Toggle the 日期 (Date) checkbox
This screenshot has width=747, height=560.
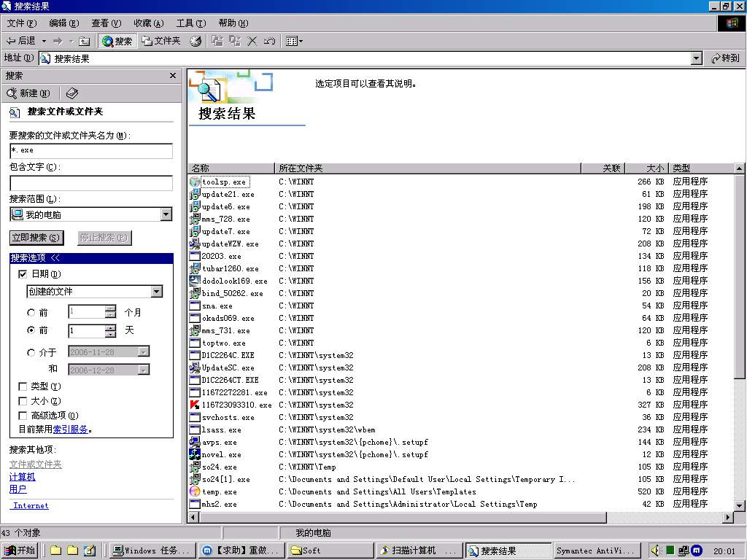(23, 274)
